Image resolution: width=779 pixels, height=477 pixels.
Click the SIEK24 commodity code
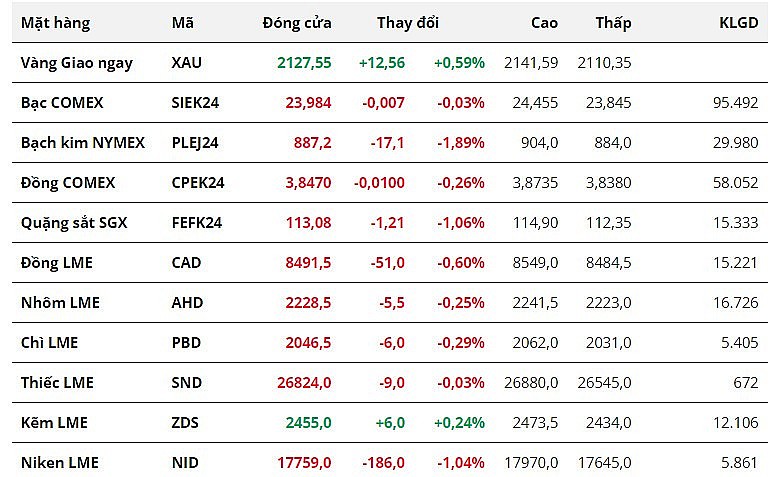click(194, 102)
